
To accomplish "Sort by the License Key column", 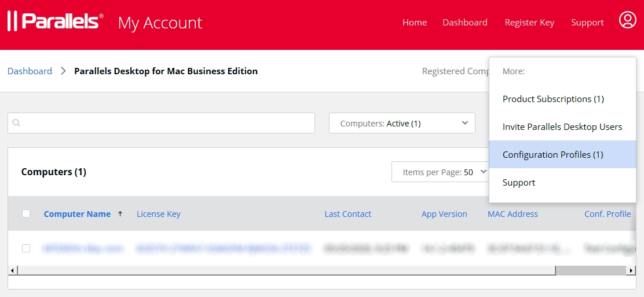I will (x=158, y=214).
